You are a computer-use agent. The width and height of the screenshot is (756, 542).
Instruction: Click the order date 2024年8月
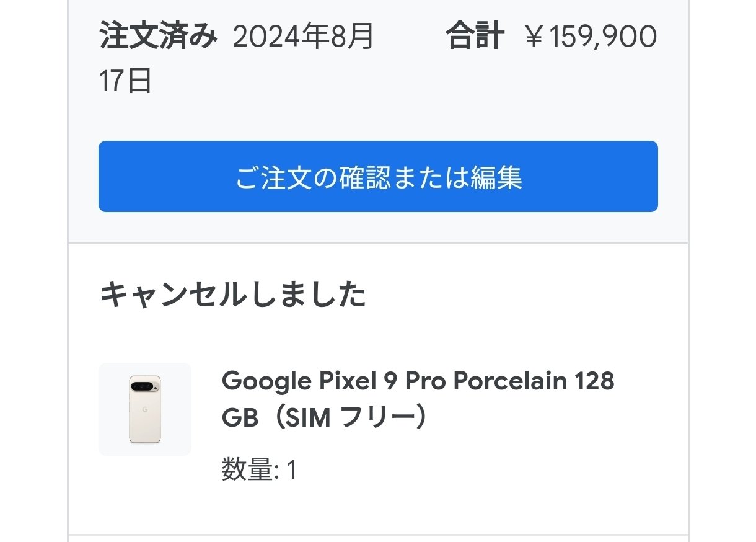304,37
